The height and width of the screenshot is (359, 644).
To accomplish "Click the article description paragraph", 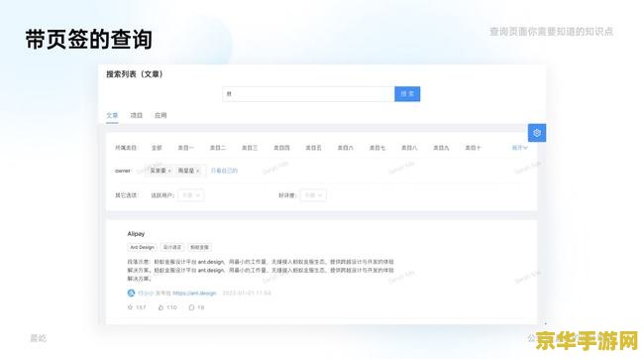I will point(261,270).
